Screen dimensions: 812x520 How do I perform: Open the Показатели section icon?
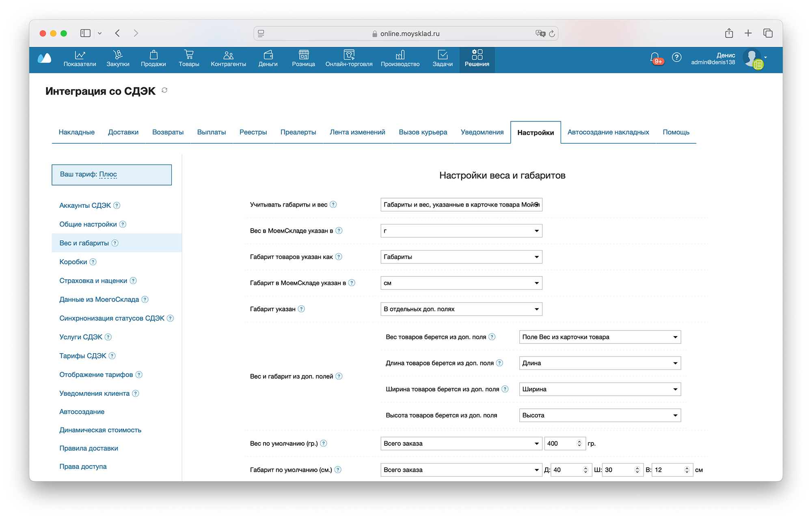[80, 55]
